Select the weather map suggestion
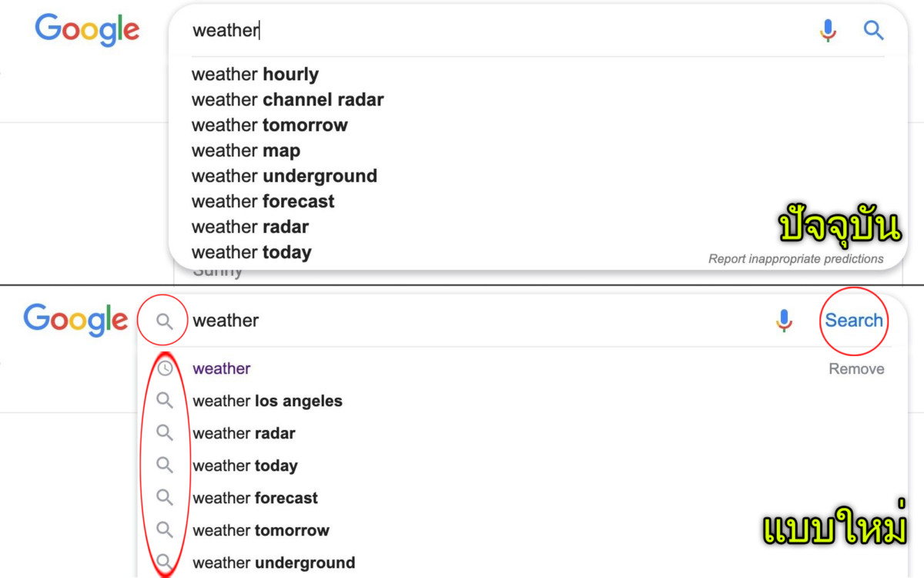Screen dimensions: 924x578 (246, 151)
